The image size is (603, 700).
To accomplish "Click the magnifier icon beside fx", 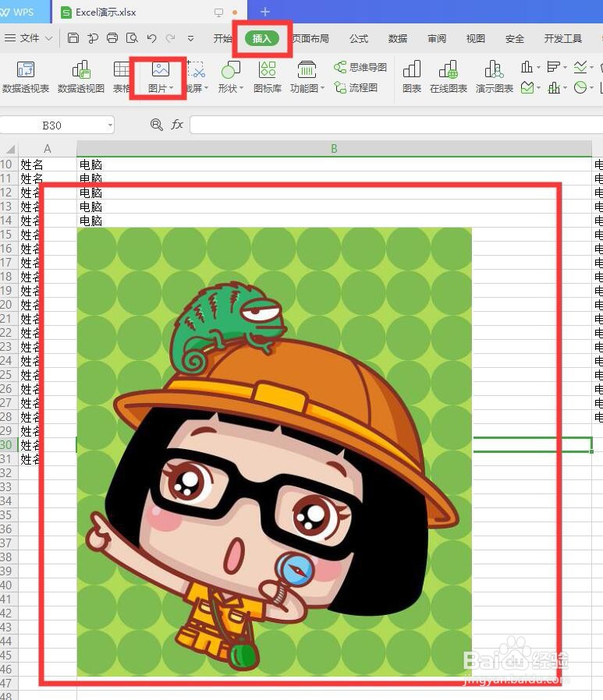I will (x=156, y=125).
